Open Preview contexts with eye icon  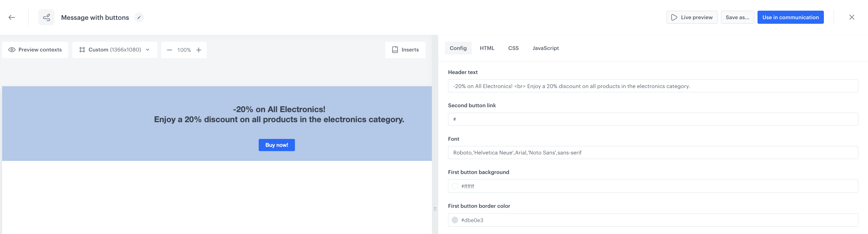click(x=35, y=50)
